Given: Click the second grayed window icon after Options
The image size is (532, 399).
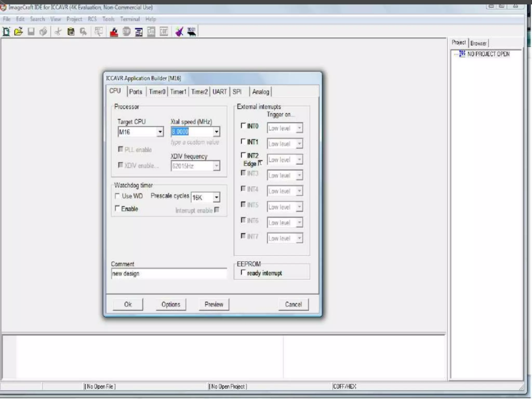Looking at the screenshot, I should [164, 32].
